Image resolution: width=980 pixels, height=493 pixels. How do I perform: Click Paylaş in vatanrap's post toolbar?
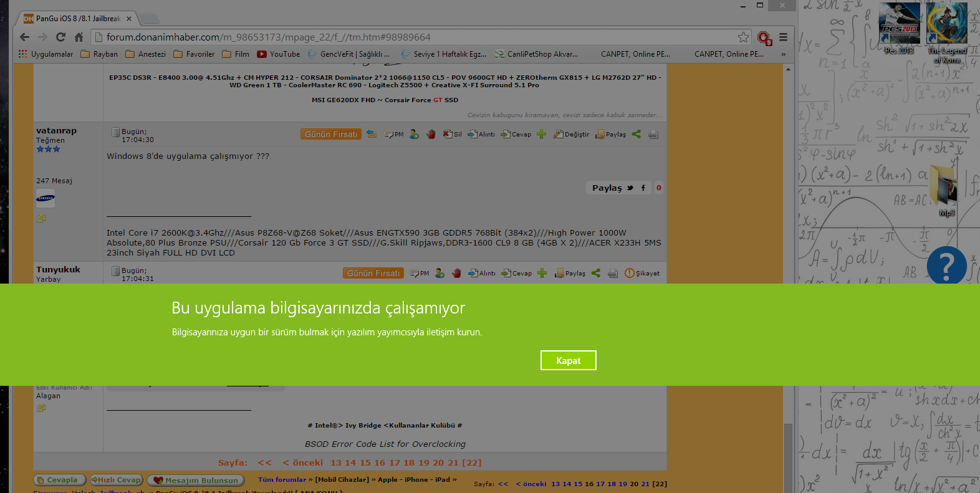coord(611,134)
